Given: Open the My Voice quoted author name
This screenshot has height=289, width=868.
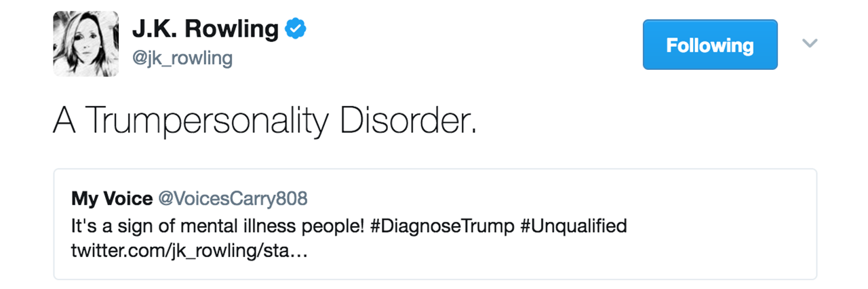Looking at the screenshot, I should [112, 199].
